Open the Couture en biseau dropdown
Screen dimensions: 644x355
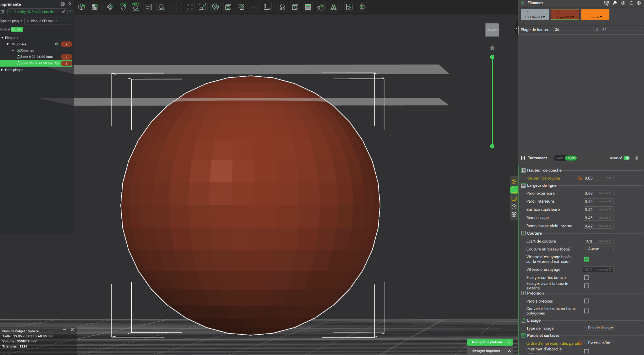tap(598, 249)
